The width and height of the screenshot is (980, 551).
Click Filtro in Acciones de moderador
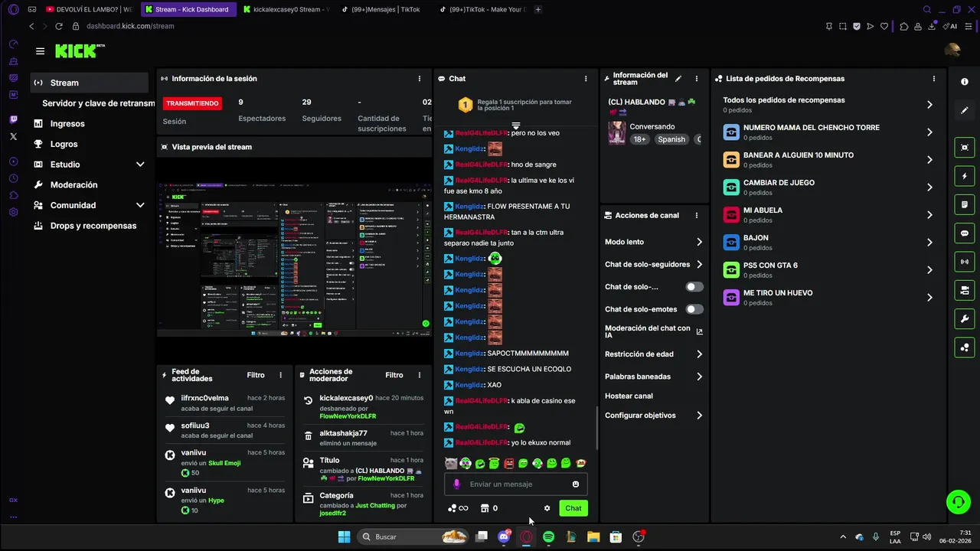394,375
